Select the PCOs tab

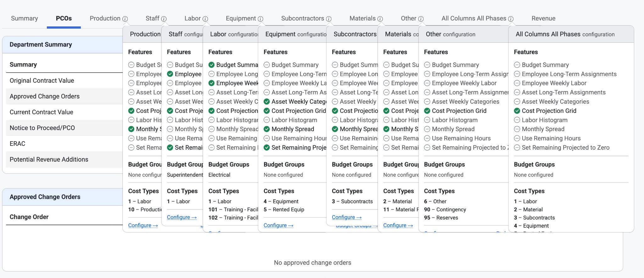64,18
